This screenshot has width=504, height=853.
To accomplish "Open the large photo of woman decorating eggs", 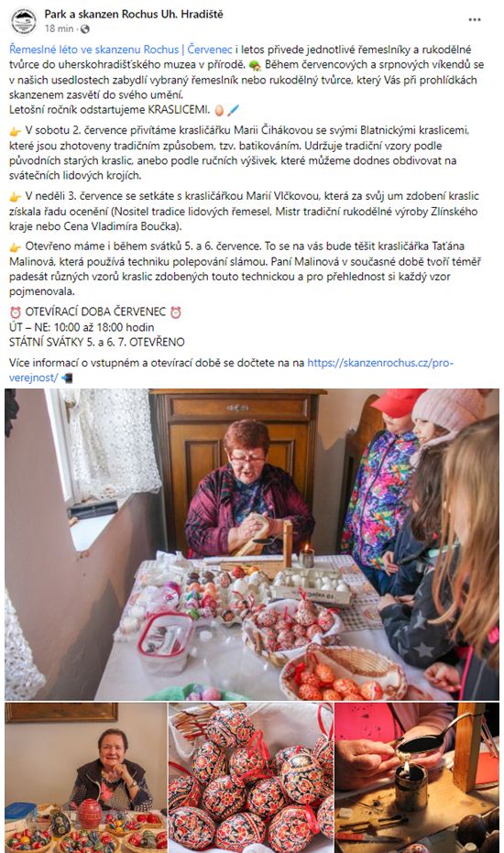I will point(252,544).
